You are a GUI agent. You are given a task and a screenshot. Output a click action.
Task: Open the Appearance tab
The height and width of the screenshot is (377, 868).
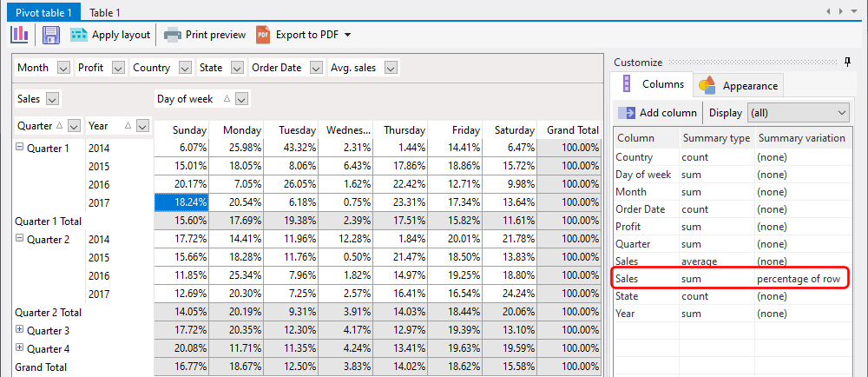[740, 86]
